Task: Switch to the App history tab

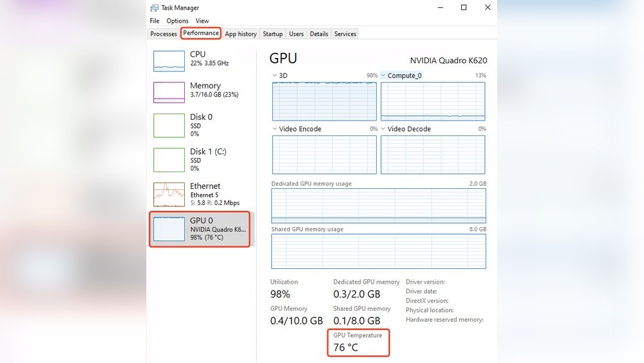Action: point(241,34)
